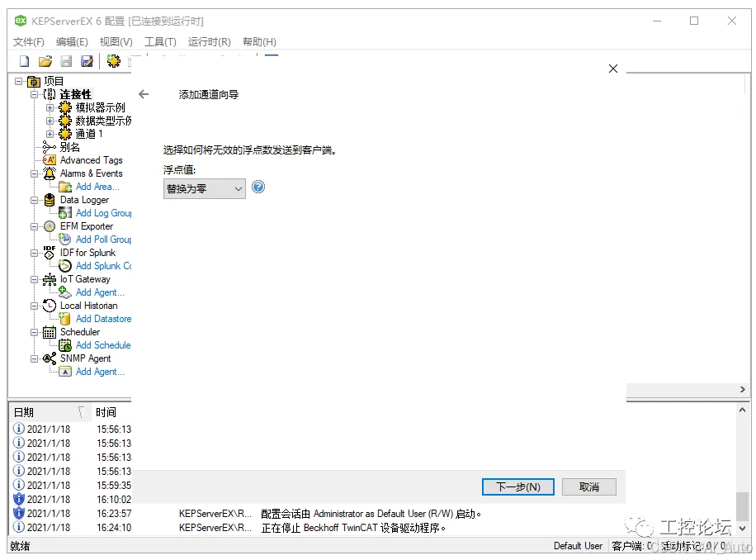Screen dimensions: 756x560
Task: Click the Add Area... link
Action: (97, 187)
